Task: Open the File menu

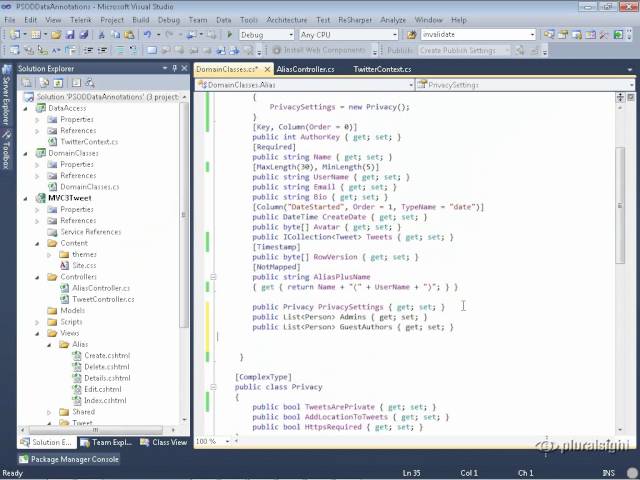Action: (x=10, y=20)
